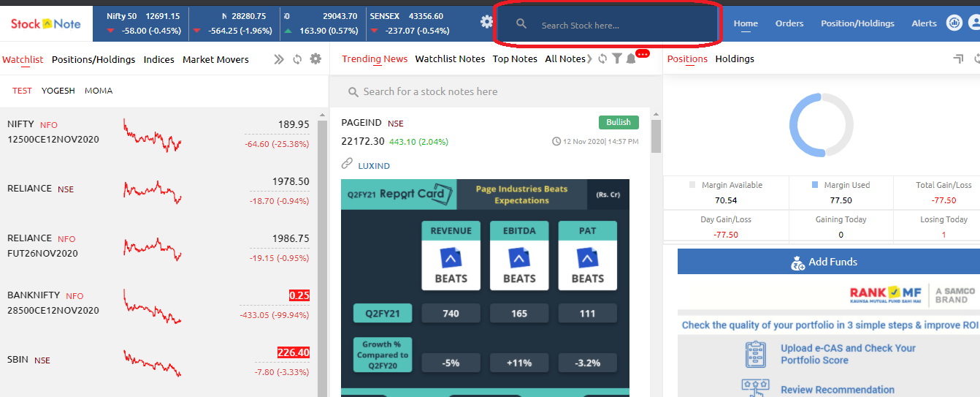Select the TEST watchlist

point(22,91)
